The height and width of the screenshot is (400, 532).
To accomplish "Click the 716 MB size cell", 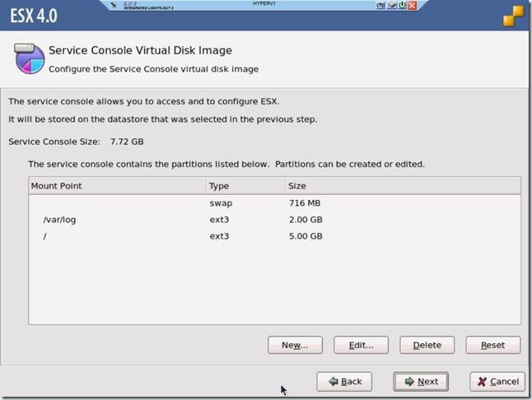I will tap(305, 203).
